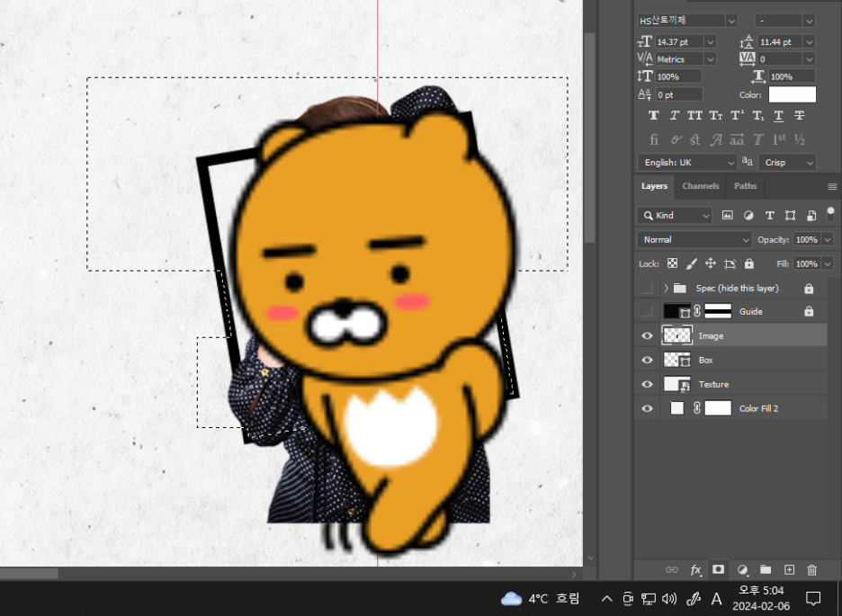This screenshot has width=842, height=616.
Task: Open leading 11.44 pt dropdown
Action: (810, 42)
